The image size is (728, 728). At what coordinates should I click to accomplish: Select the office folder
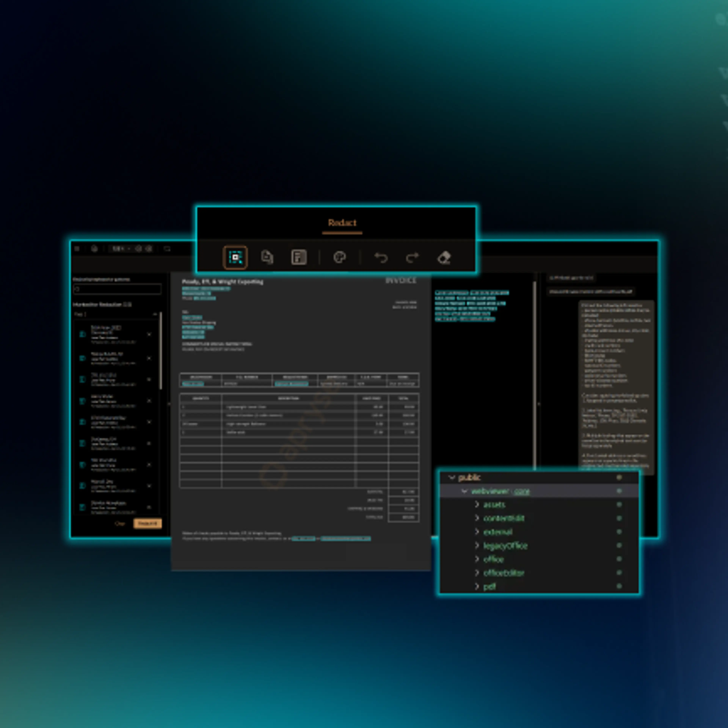pyautogui.click(x=494, y=559)
